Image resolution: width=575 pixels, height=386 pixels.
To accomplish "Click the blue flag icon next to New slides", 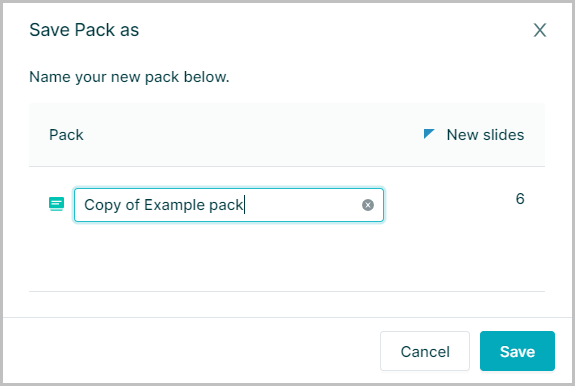I will pyautogui.click(x=429, y=134).
